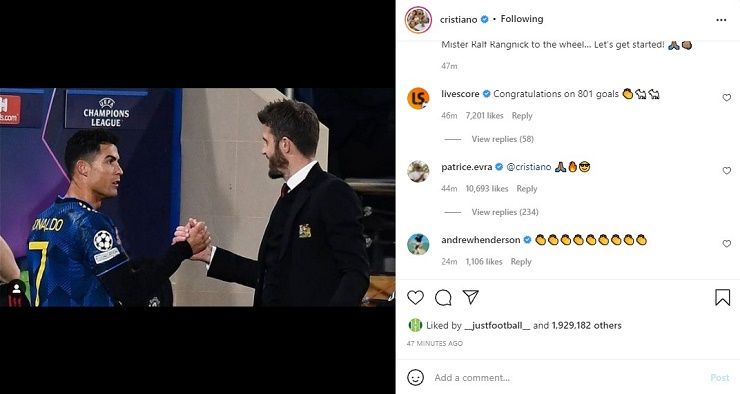Share the post via paper plane icon
This screenshot has height=394, width=740.
(x=471, y=297)
